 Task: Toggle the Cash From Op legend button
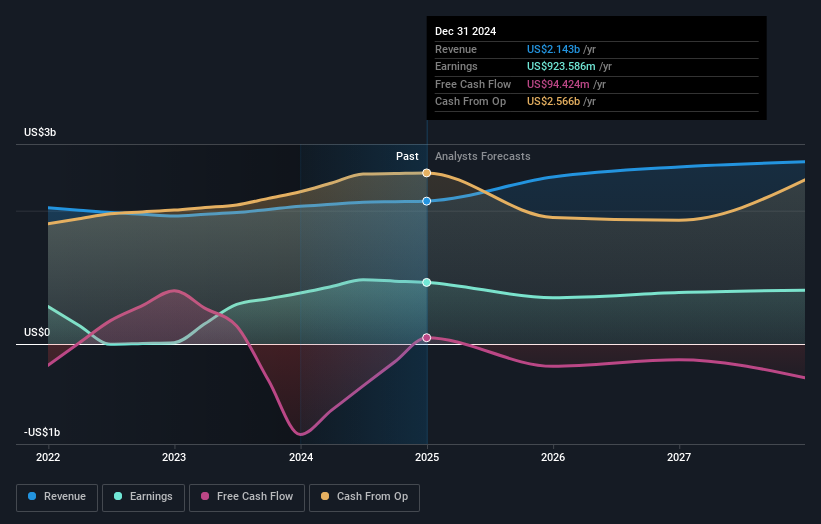[x=364, y=497]
